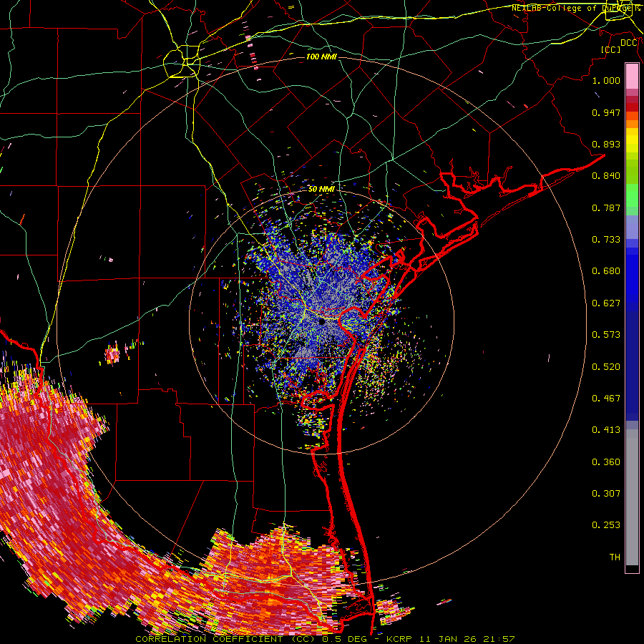Click the 0.520 scale value
644x644 pixels.
606,367
